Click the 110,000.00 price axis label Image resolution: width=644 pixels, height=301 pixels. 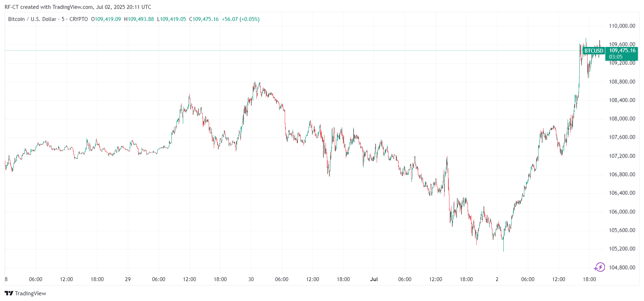(622, 26)
